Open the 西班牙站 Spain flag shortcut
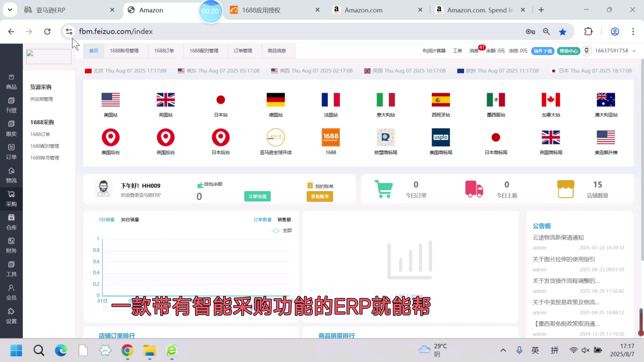The image size is (644, 362). point(441,100)
